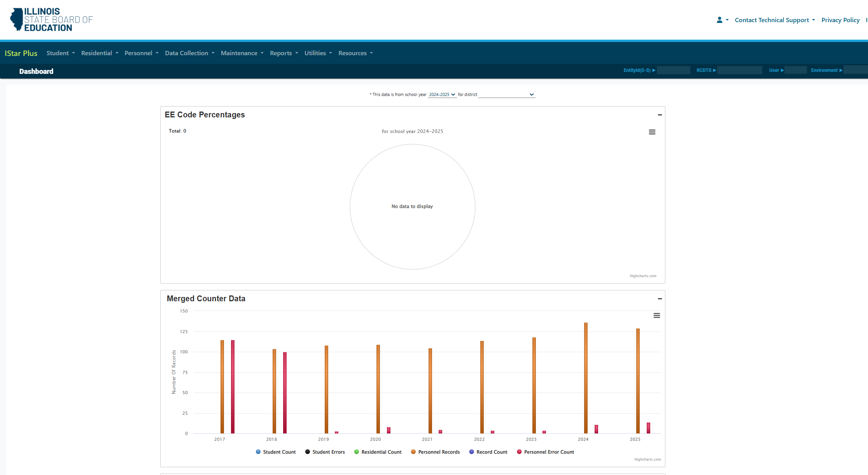The image size is (868, 475).
Task: Toggle Personnel Error Count legend series
Action: pos(545,452)
